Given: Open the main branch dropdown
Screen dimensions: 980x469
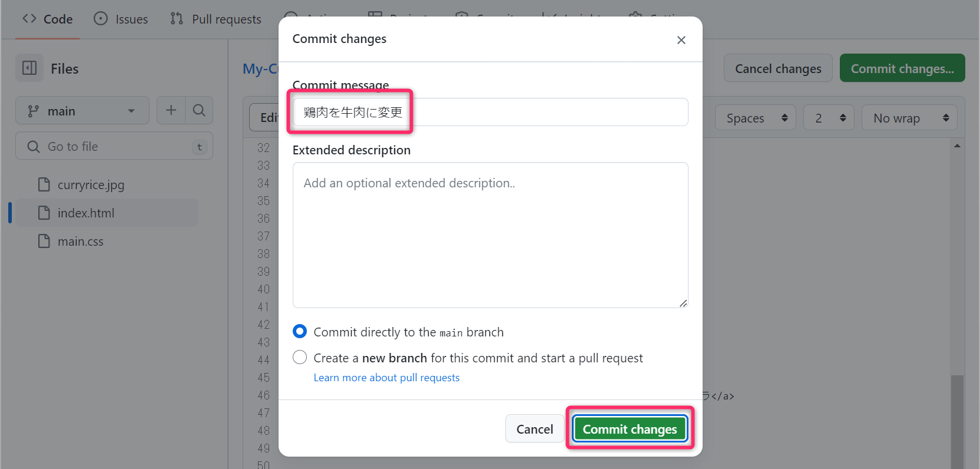Looking at the screenshot, I should tap(82, 111).
